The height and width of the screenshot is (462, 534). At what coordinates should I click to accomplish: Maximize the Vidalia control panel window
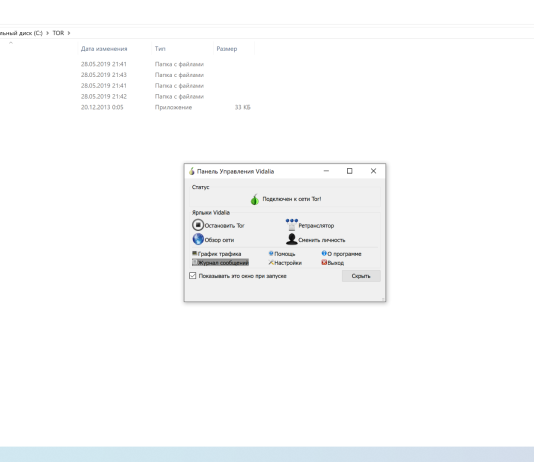(349, 171)
